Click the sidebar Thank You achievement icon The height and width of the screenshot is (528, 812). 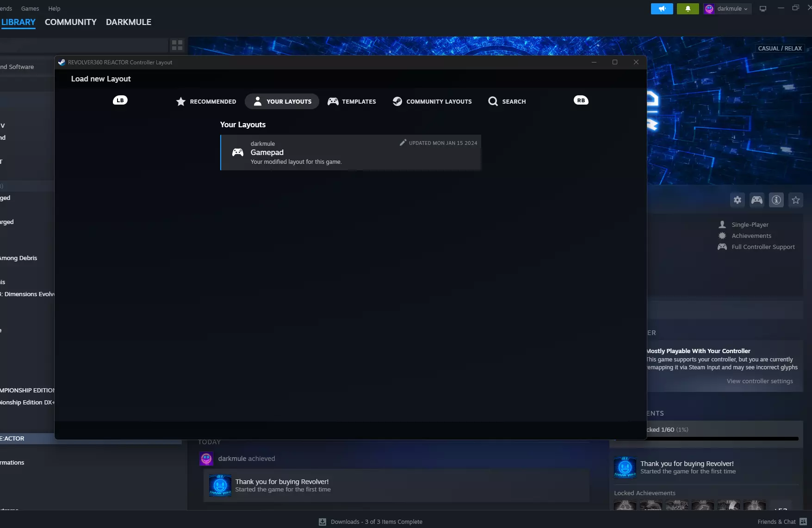(625, 467)
